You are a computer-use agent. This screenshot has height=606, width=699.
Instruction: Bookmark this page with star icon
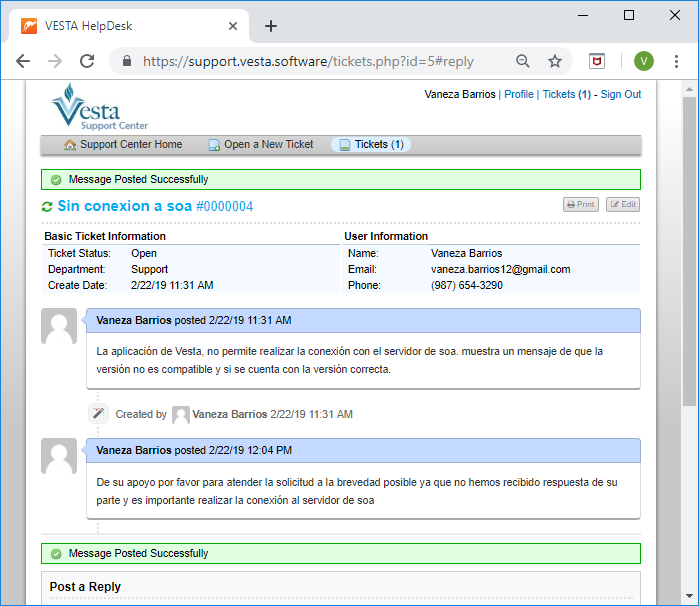click(x=555, y=61)
